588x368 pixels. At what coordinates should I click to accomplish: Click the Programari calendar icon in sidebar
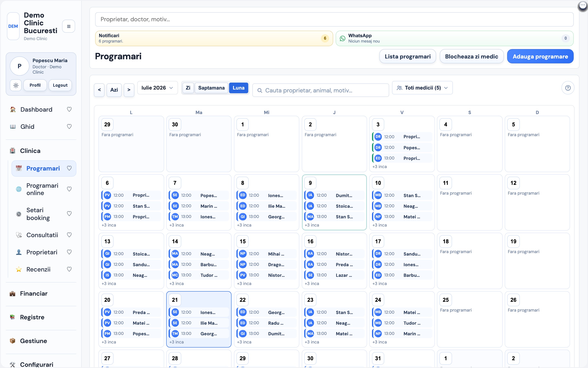(19, 168)
